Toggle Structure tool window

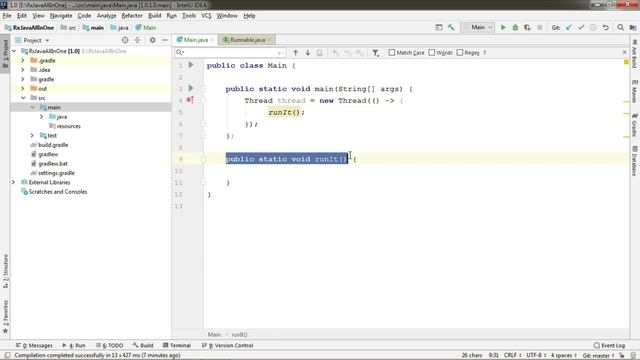5,271
